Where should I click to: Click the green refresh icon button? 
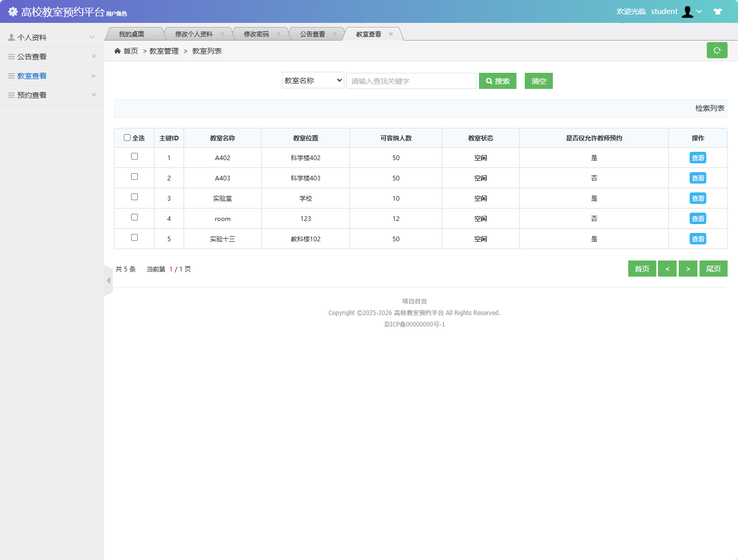(x=717, y=50)
